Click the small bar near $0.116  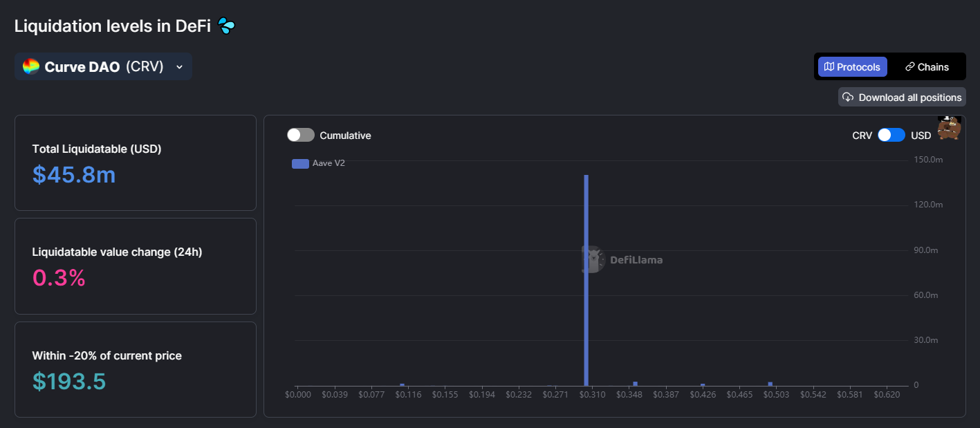[402, 384]
